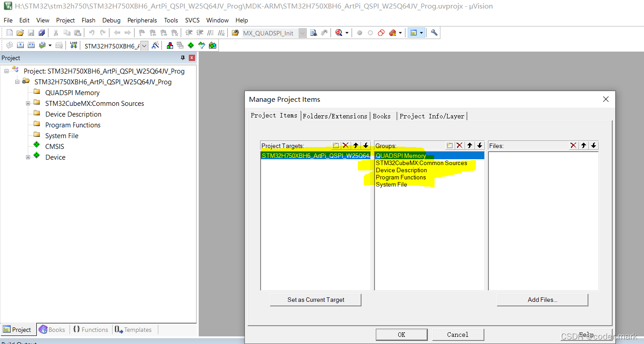
Task: Open the Project menu
Action: [65, 20]
